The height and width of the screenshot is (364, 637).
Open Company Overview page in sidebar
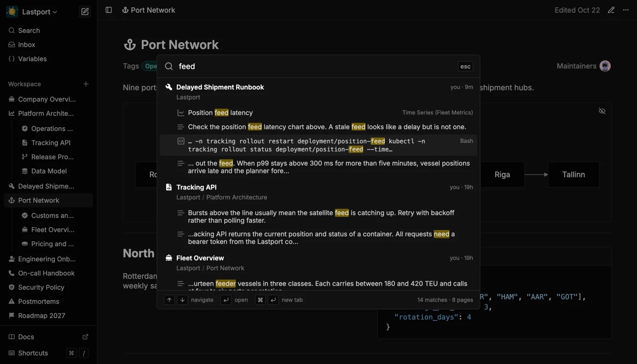[x=49, y=99]
